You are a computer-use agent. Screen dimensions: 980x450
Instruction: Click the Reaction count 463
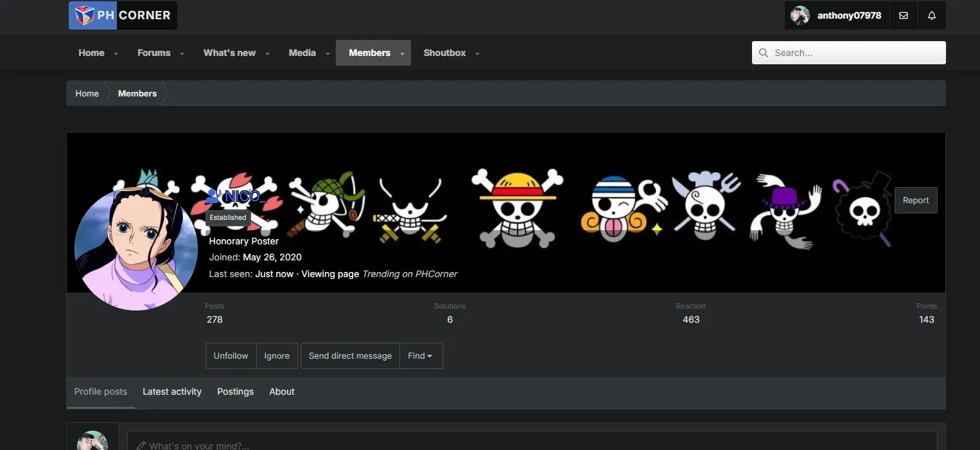tap(691, 319)
